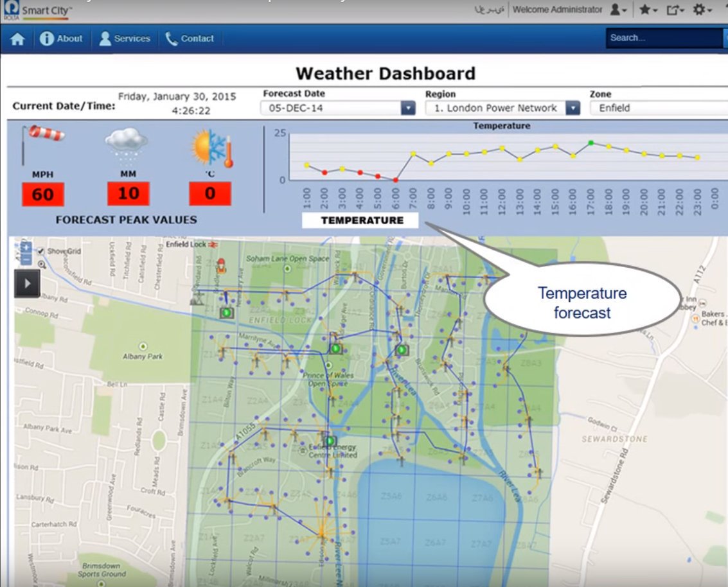
Task: Click the Zone field showing Enfield
Action: (659, 108)
